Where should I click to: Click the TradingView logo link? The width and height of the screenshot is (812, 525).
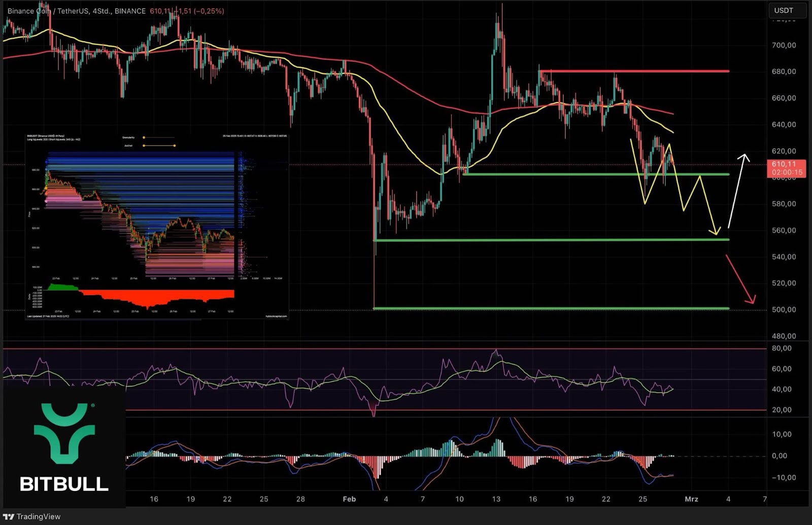tap(31, 516)
